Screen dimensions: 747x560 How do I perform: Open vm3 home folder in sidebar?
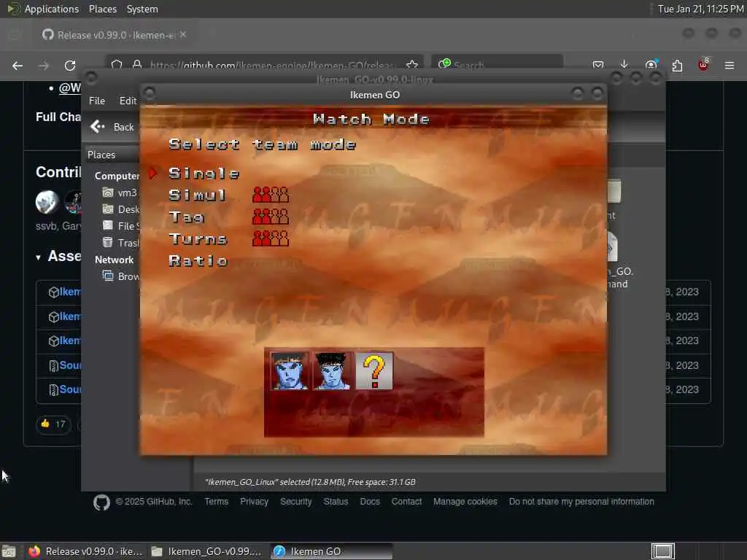120,192
